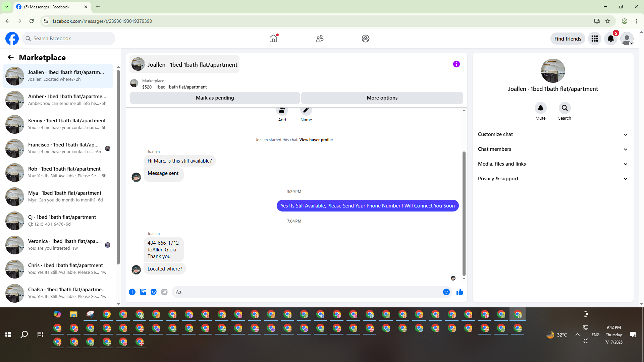
Task: Open the Facebook menu grid icon
Action: point(595,39)
